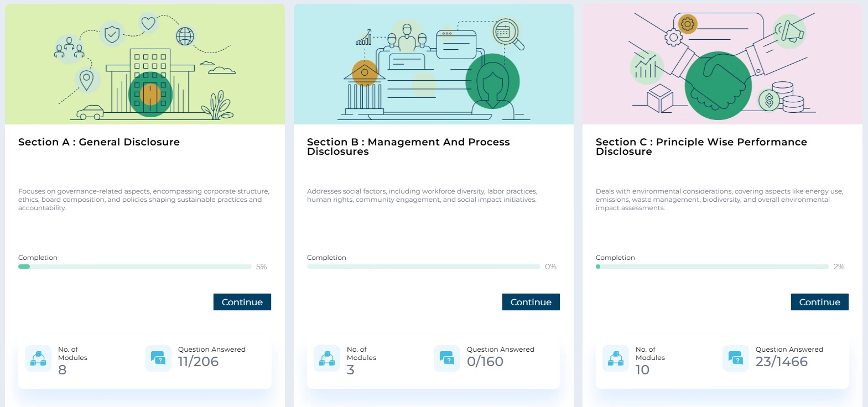Click Section B modules network icon
Viewport: 868px width, 407px height.
327,358
